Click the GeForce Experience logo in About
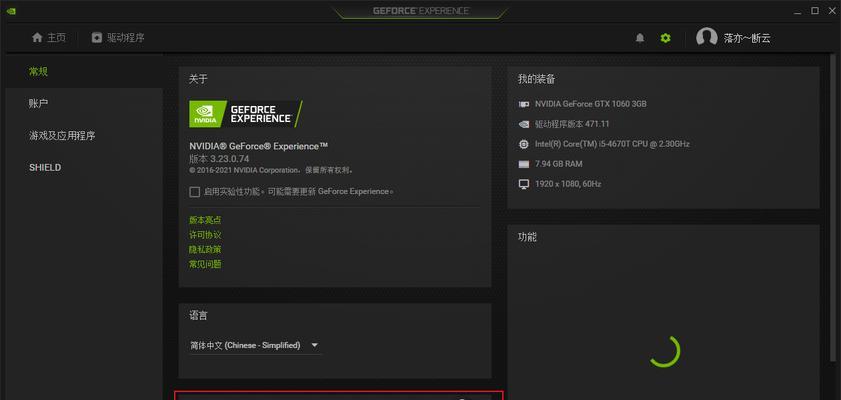This screenshot has height=400, width=841. pyautogui.click(x=246, y=114)
